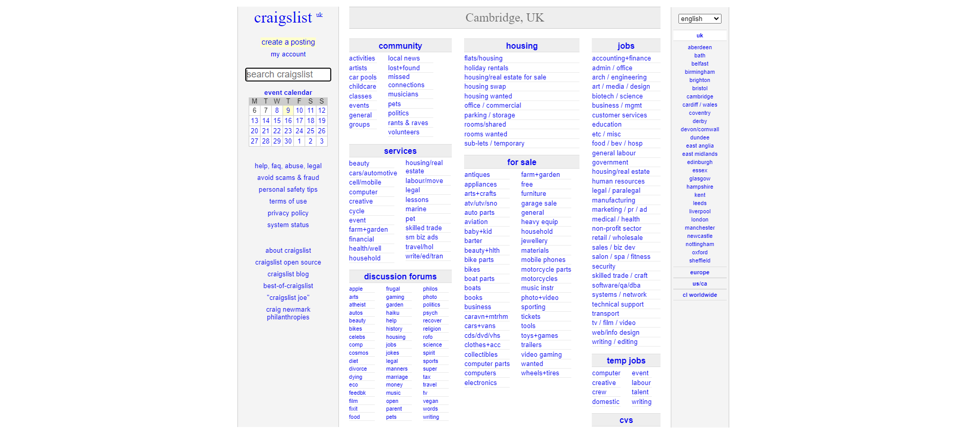Open the terms of use link
The width and height of the screenshot is (980, 446).
coord(288,201)
